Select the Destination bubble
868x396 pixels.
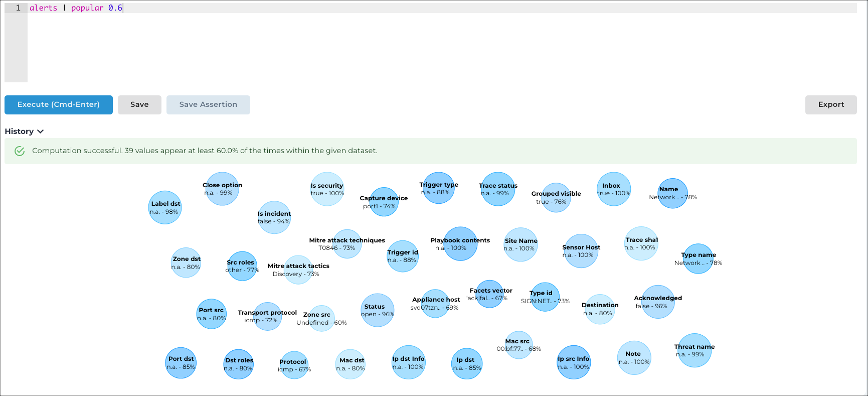pos(600,309)
